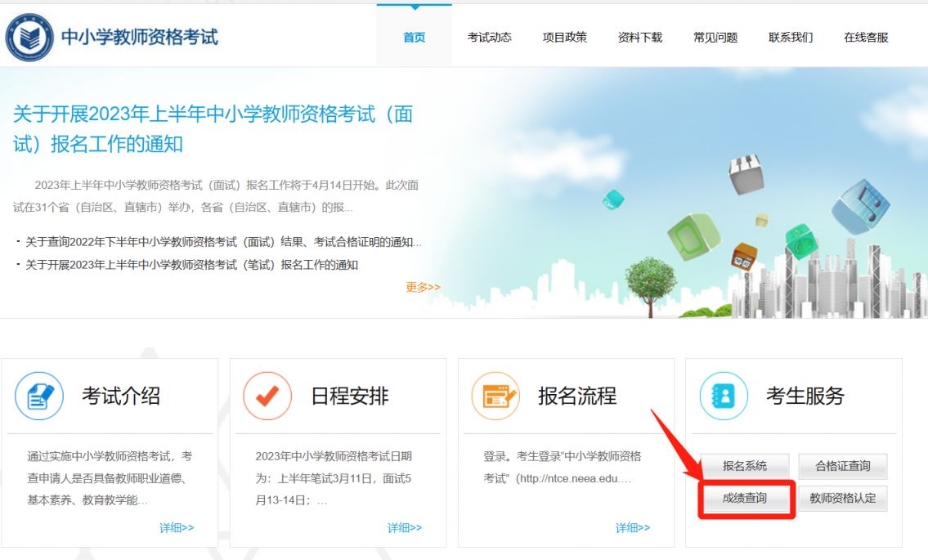Open the 2023年上半年面试报名工作 headline
Viewport: 928px width, 560px height.
point(213,128)
